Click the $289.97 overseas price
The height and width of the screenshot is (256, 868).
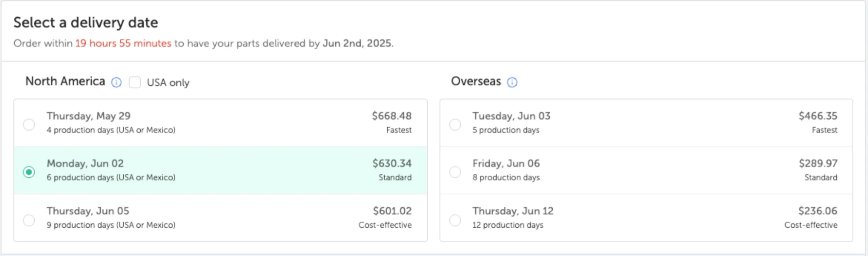pyautogui.click(x=818, y=163)
